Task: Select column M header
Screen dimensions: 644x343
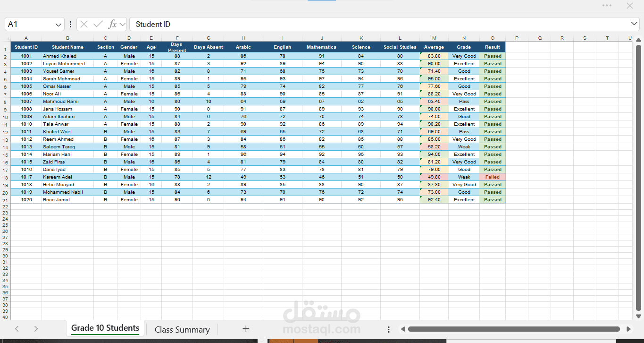Action: click(434, 38)
